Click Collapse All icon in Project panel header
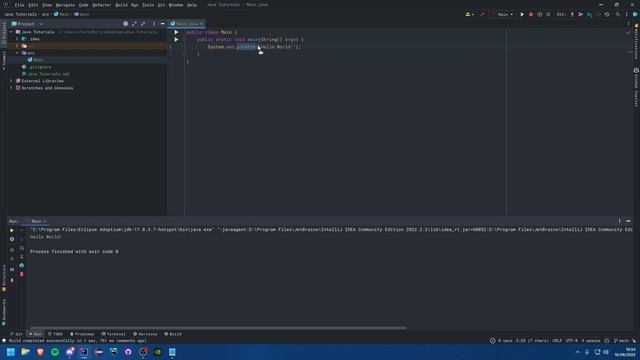This screenshot has width=640, height=360. click(x=143, y=24)
